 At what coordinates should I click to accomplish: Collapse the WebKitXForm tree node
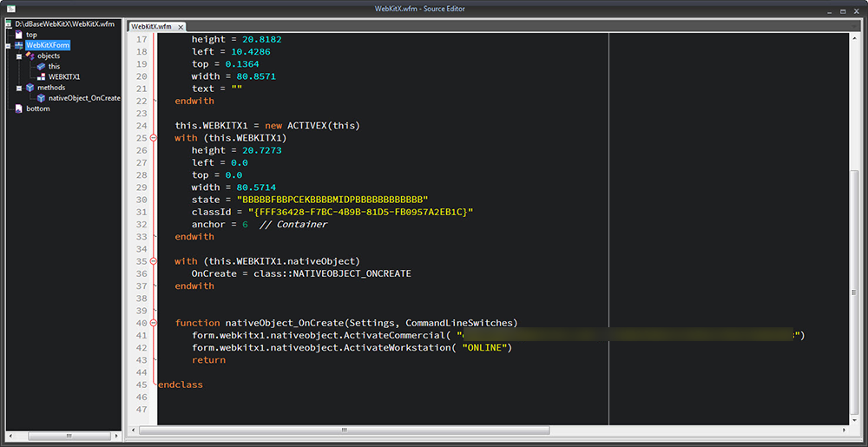click(x=9, y=45)
